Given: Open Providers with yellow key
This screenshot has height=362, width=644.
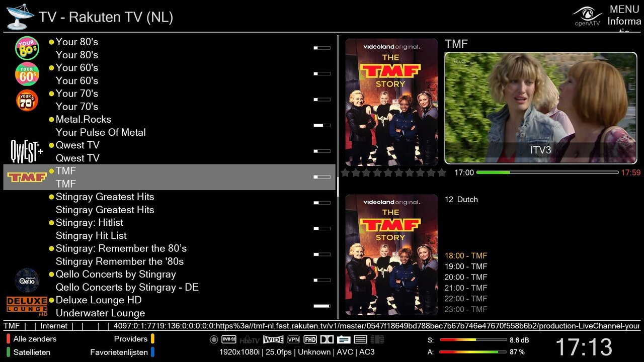Looking at the screenshot, I should click(134, 339).
